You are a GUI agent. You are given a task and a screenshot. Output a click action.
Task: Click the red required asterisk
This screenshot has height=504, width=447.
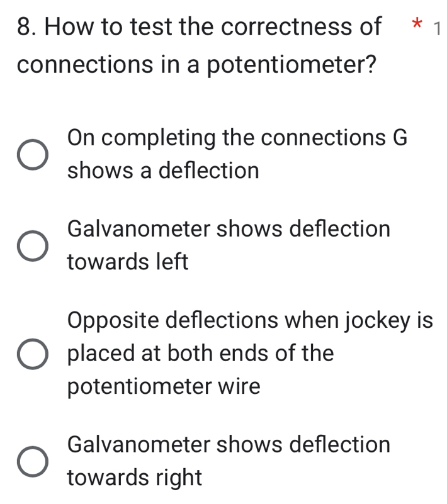pyautogui.click(x=417, y=24)
